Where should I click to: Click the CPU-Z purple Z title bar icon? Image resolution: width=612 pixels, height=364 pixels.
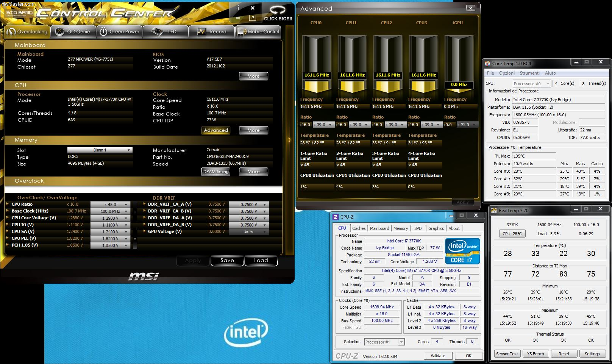pyautogui.click(x=335, y=217)
